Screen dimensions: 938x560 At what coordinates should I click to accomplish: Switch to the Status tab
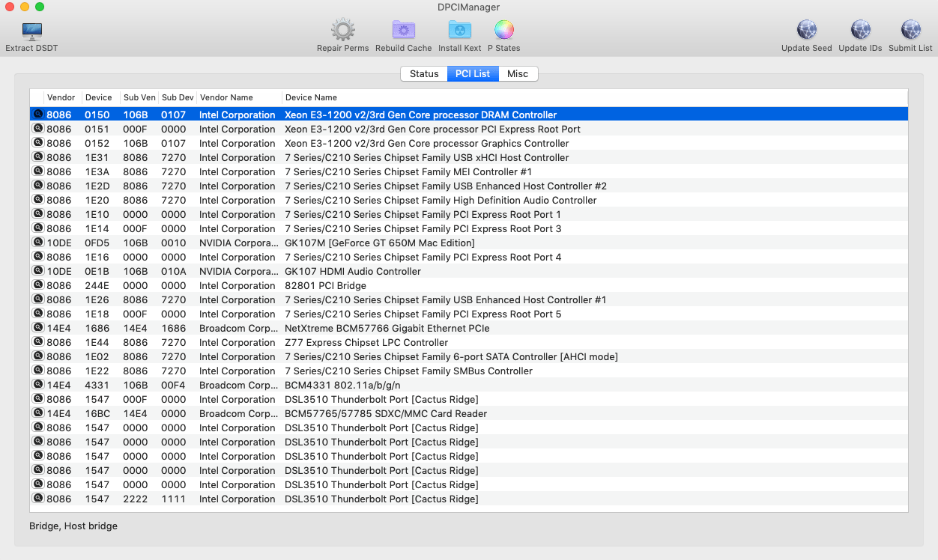(x=424, y=73)
